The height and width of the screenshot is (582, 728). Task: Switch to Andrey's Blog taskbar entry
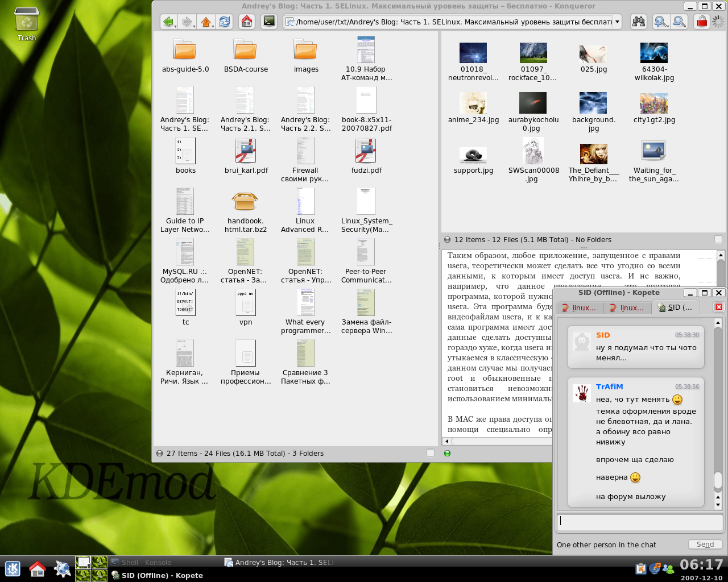279,562
